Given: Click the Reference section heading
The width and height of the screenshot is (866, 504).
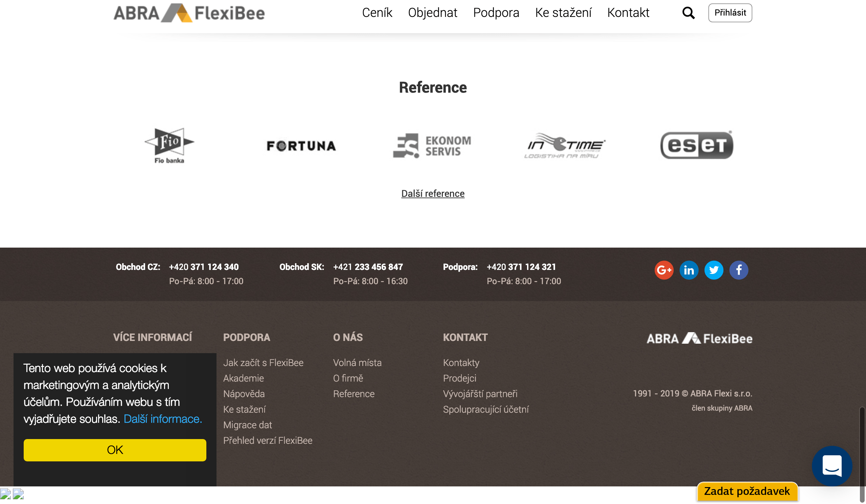Looking at the screenshot, I should pyautogui.click(x=433, y=88).
